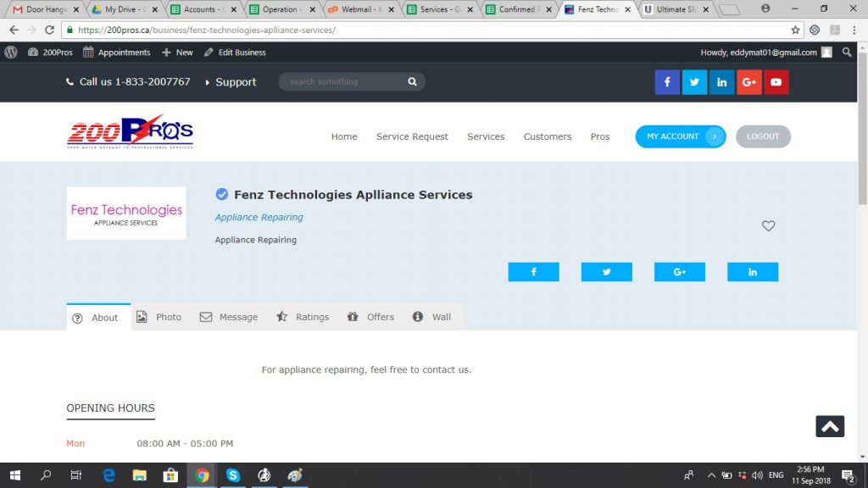Click the Twitter icon in the top bar

coord(694,82)
